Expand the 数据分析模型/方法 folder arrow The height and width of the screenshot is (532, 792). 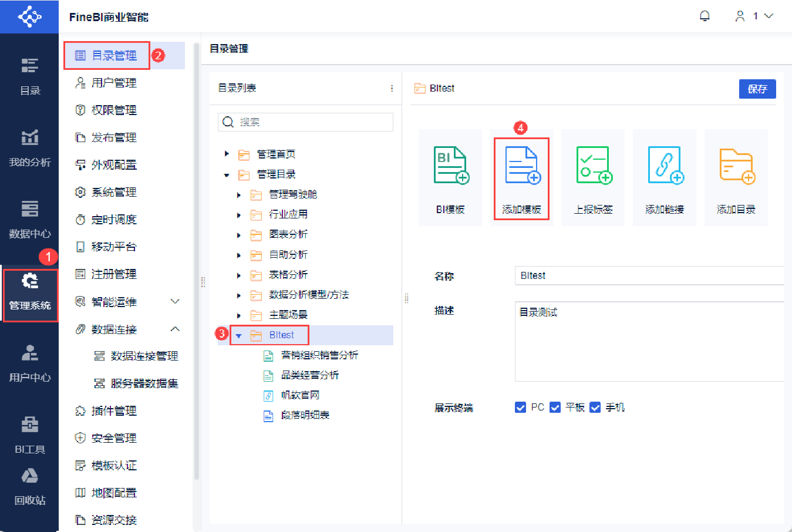click(x=239, y=295)
